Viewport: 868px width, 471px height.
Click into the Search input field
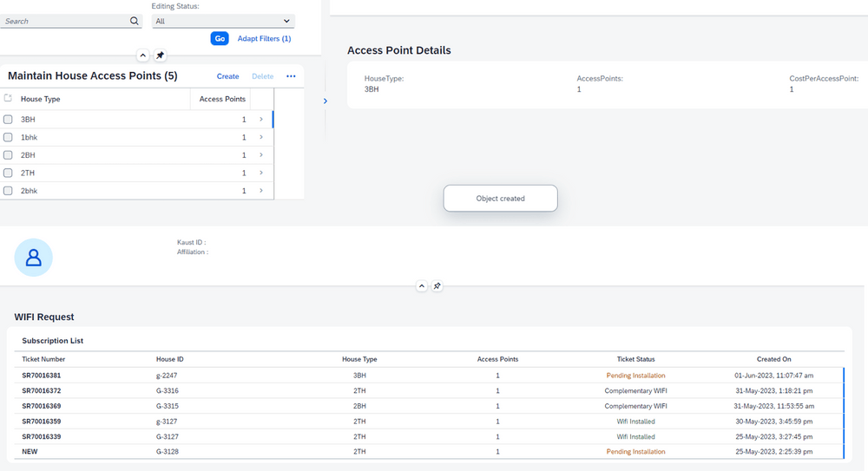[61, 21]
